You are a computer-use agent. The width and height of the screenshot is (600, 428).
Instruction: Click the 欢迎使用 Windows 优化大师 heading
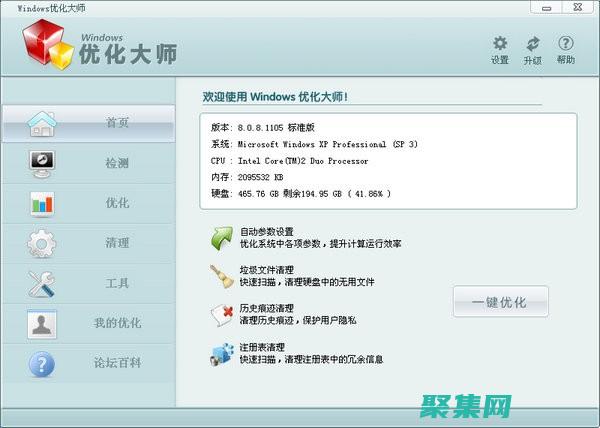(x=275, y=97)
